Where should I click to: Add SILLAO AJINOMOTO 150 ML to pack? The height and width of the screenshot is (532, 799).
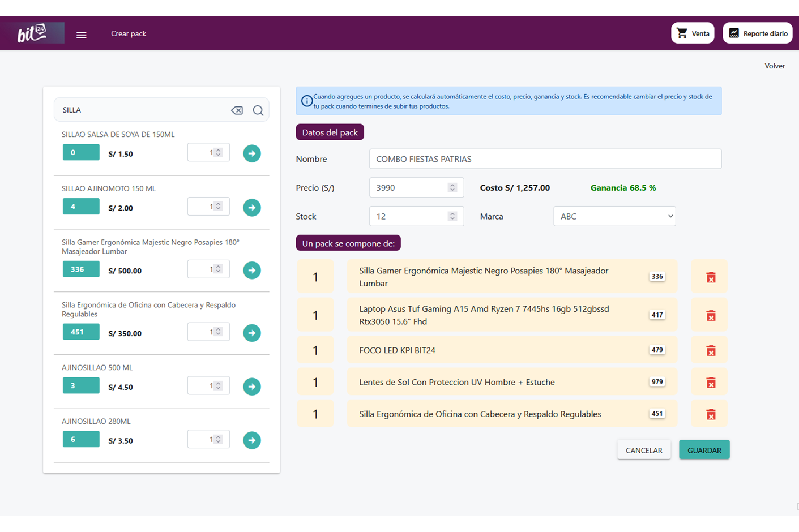pos(252,208)
